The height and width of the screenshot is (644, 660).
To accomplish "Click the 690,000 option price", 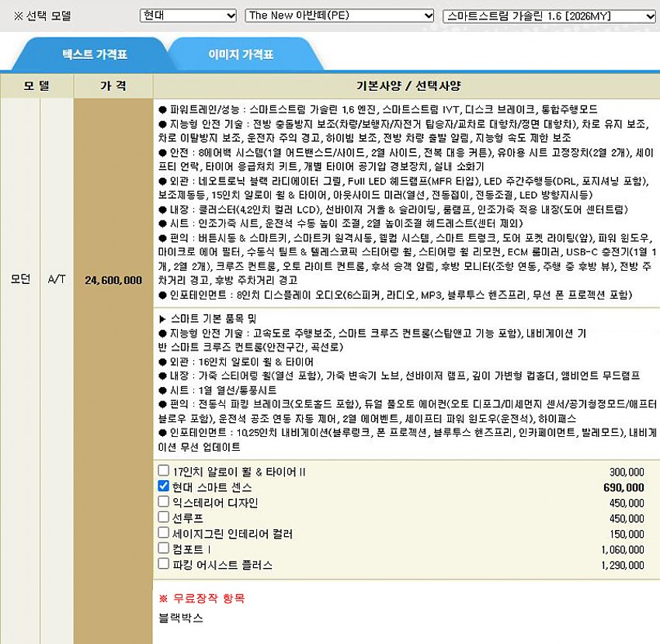I will point(623,487).
